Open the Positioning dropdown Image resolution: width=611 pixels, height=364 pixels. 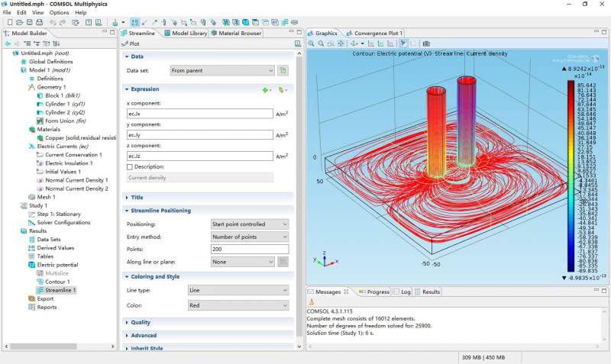click(x=250, y=224)
